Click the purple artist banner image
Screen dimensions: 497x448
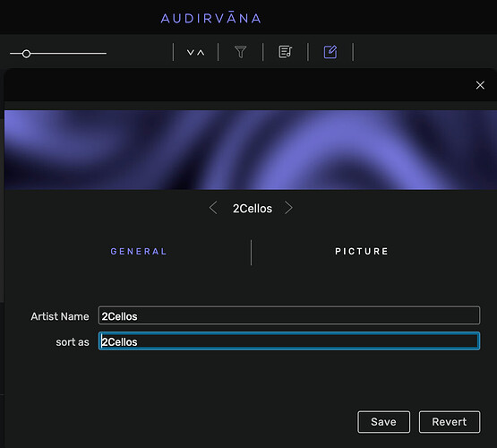pos(251,150)
